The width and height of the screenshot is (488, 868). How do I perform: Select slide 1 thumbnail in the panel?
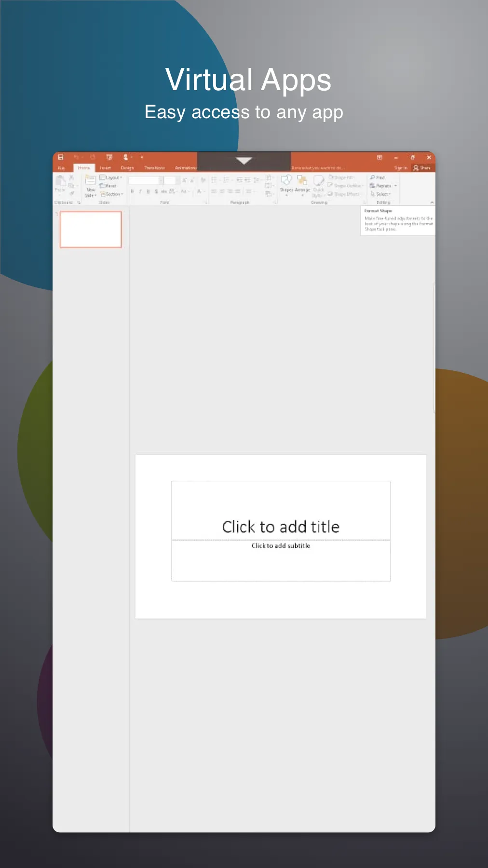point(91,230)
